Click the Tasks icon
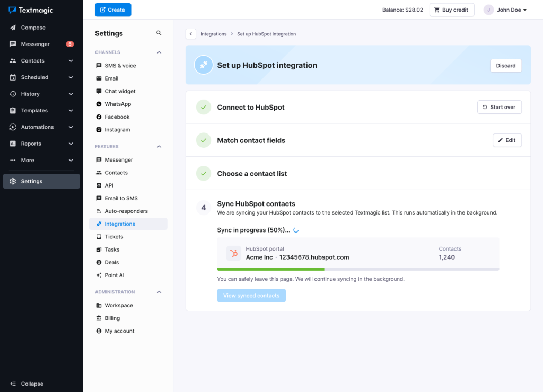This screenshot has width=543, height=392. tap(99, 249)
